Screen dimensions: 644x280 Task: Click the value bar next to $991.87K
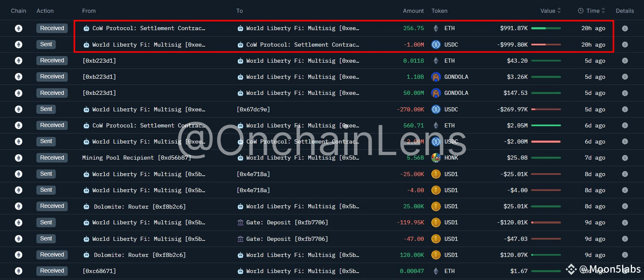(x=546, y=28)
